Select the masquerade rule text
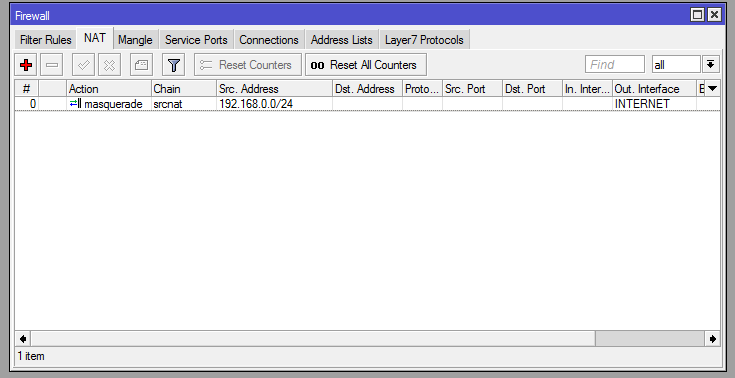This screenshot has width=735, height=378. [113, 104]
